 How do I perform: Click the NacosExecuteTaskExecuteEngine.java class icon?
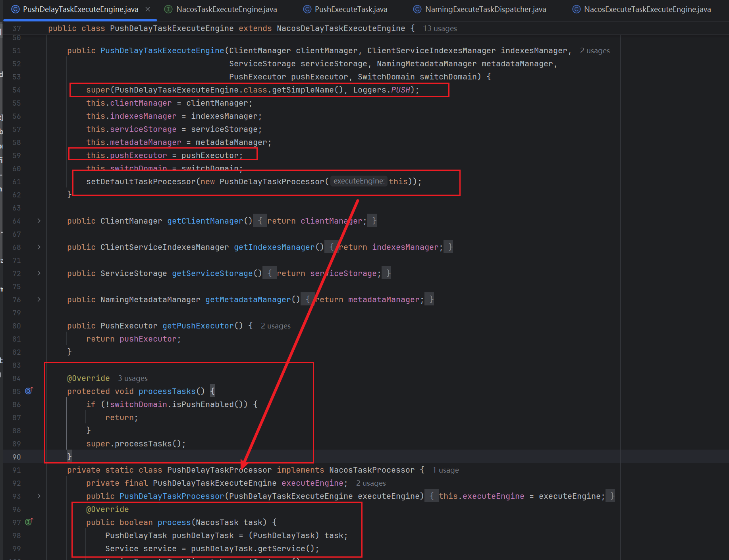(x=576, y=9)
